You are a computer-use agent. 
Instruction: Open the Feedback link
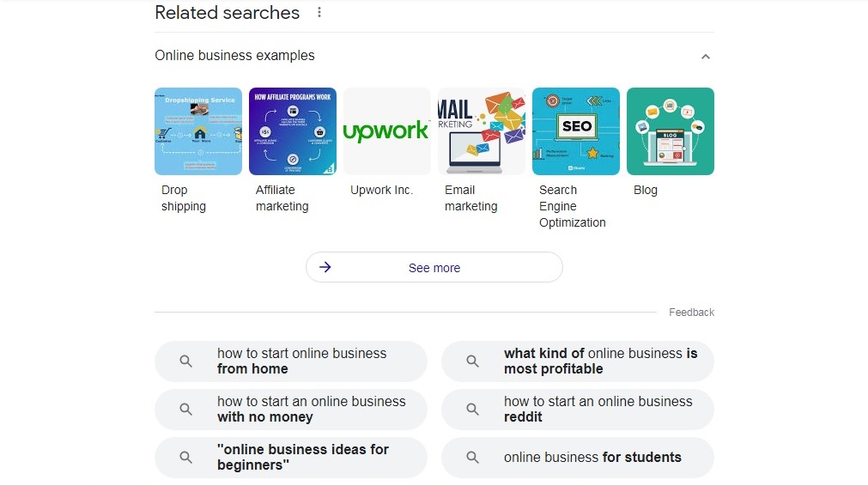[x=691, y=313]
